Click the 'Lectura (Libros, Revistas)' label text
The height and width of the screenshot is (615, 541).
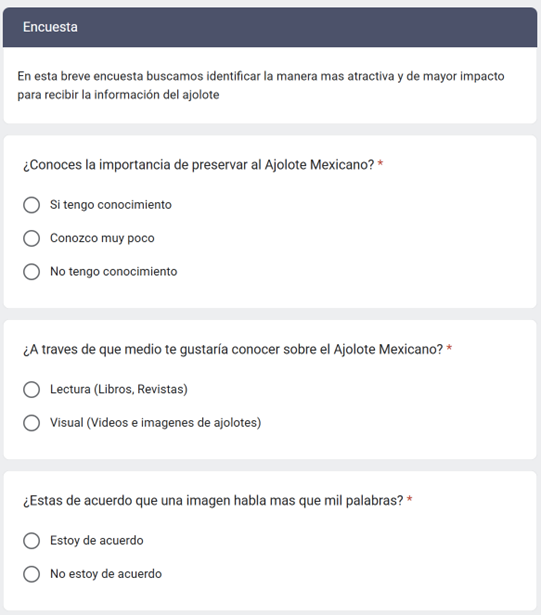pos(118,389)
